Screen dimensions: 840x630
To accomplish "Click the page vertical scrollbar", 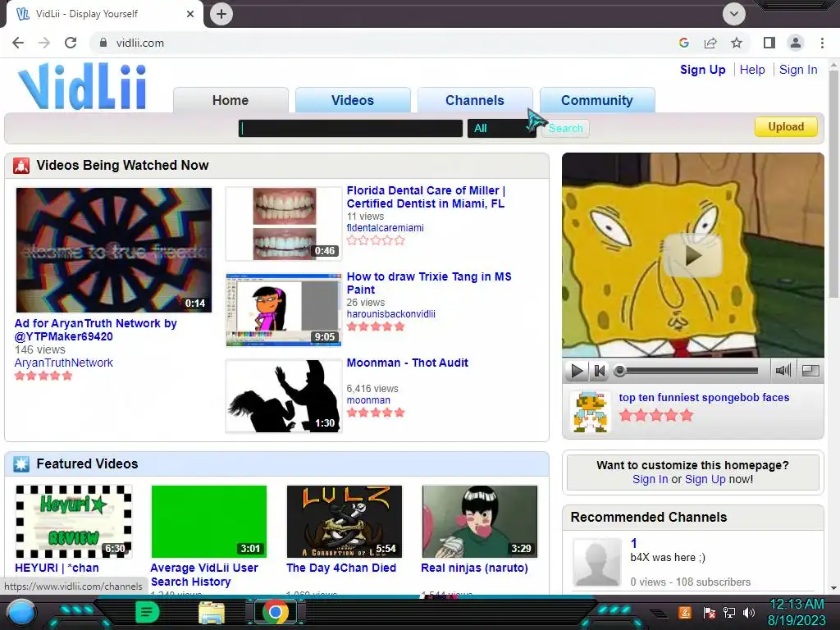I will pos(833,185).
